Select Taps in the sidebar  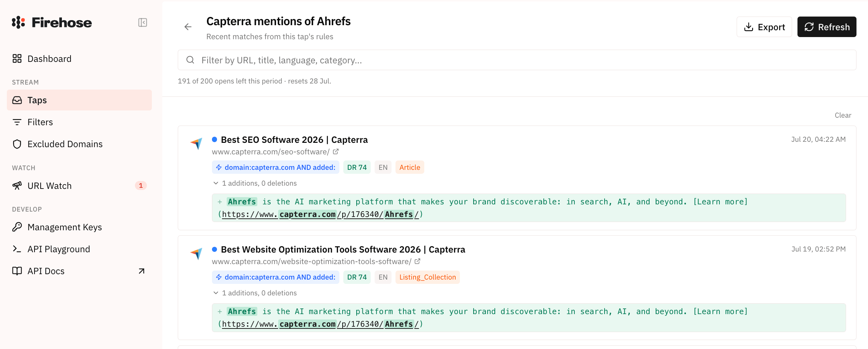pos(79,100)
